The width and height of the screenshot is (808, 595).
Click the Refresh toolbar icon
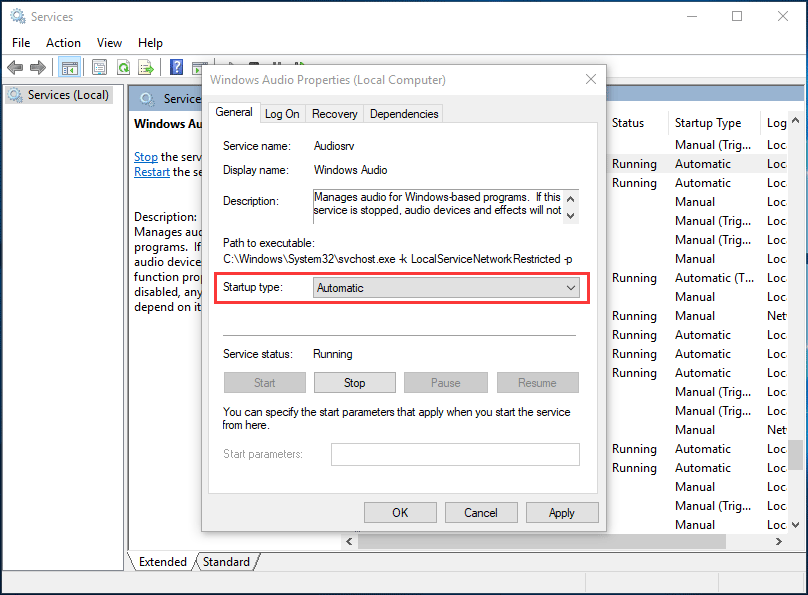coord(123,67)
